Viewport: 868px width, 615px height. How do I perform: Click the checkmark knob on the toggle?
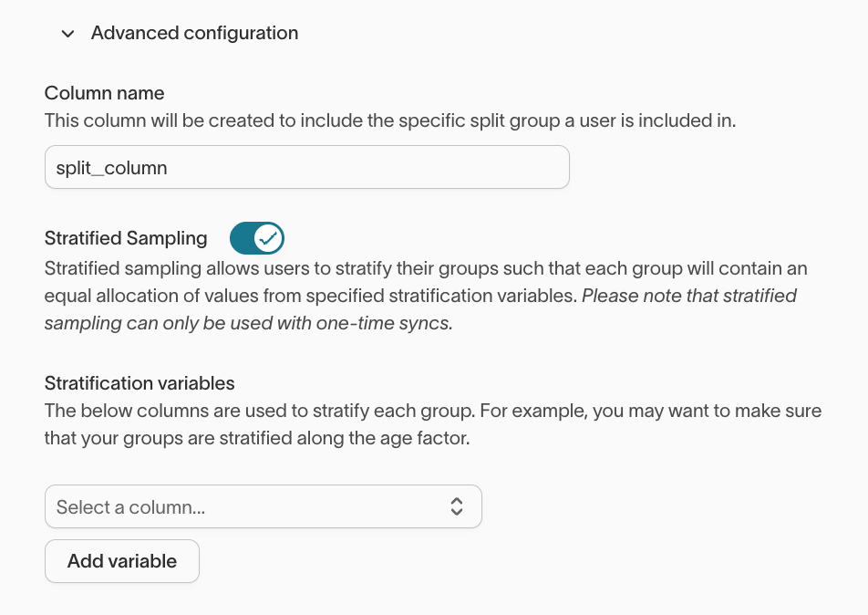click(268, 238)
